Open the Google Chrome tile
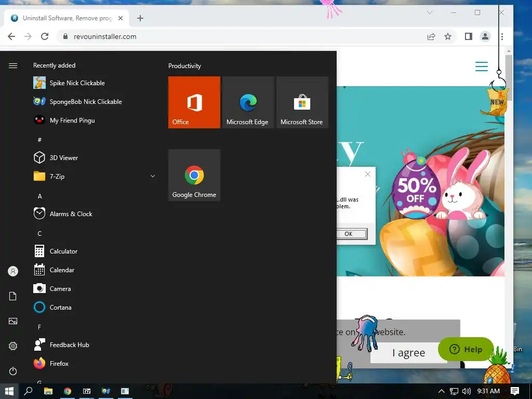Viewport: 532px width, 399px height. pyautogui.click(x=194, y=175)
